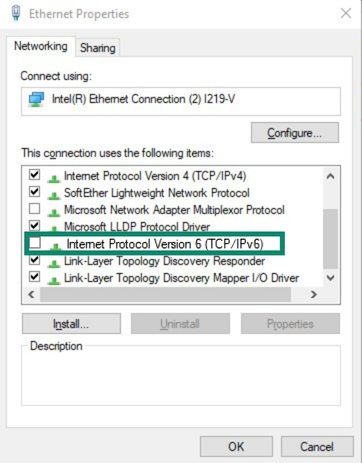Click the list's scroll down arrow

pyautogui.click(x=330, y=277)
